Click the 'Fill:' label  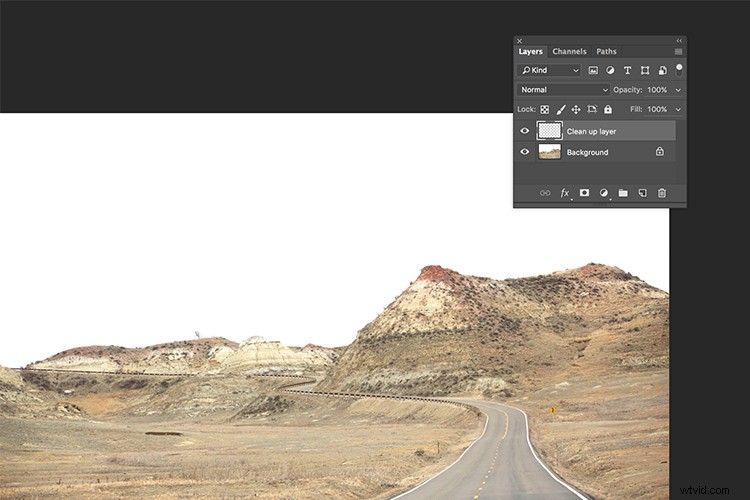click(x=636, y=110)
